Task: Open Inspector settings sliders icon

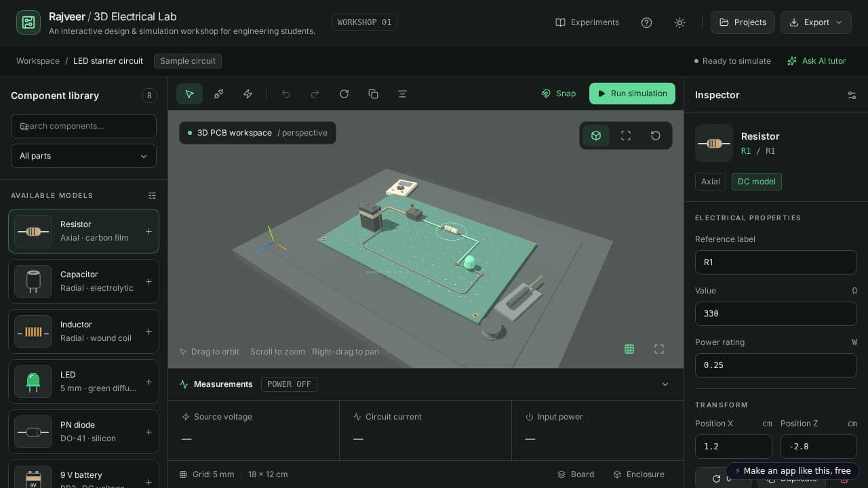Action: pyautogui.click(x=852, y=95)
